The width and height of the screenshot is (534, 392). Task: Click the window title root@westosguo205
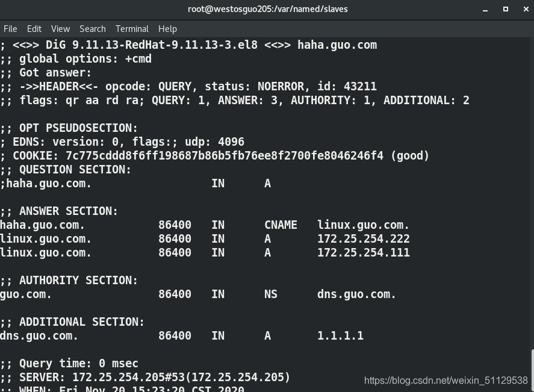click(x=268, y=9)
